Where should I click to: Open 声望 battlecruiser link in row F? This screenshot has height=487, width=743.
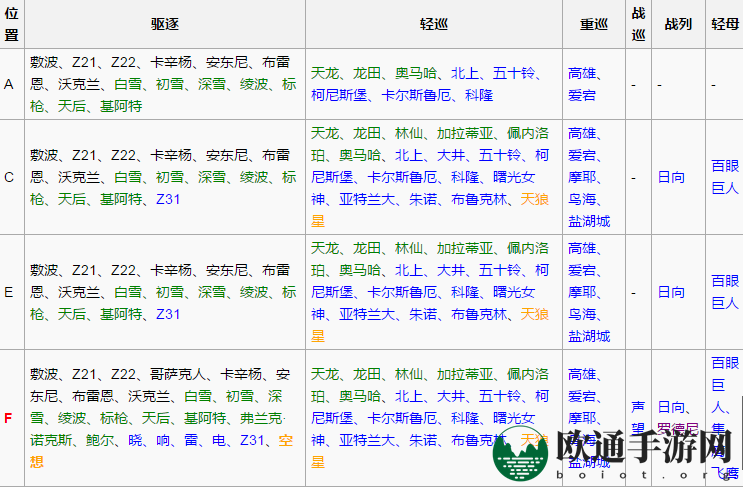[638, 418]
